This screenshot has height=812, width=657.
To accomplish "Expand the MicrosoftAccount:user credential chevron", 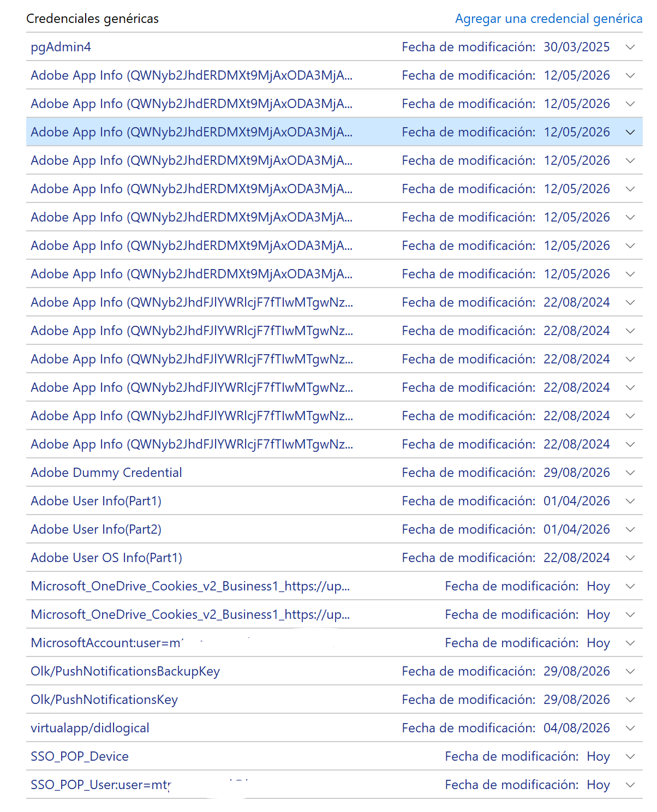I will pos(630,643).
